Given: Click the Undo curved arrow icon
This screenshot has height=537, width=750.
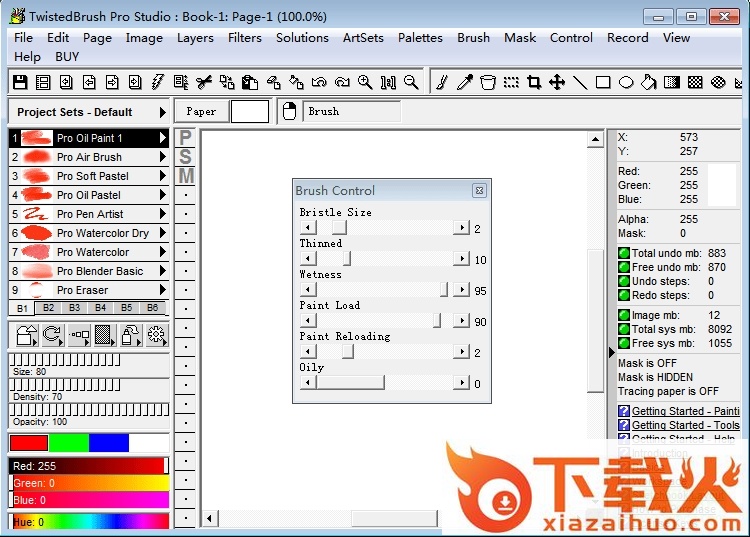Looking at the screenshot, I should pos(319,82).
